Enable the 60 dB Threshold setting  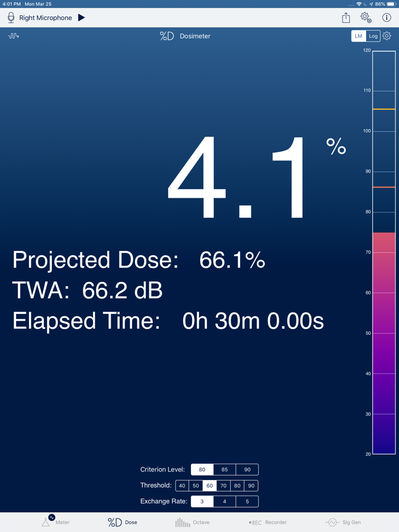[209, 485]
